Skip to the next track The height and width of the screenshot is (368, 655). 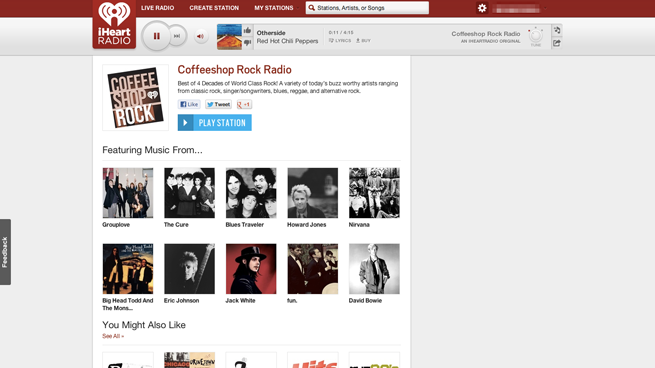coord(177,36)
